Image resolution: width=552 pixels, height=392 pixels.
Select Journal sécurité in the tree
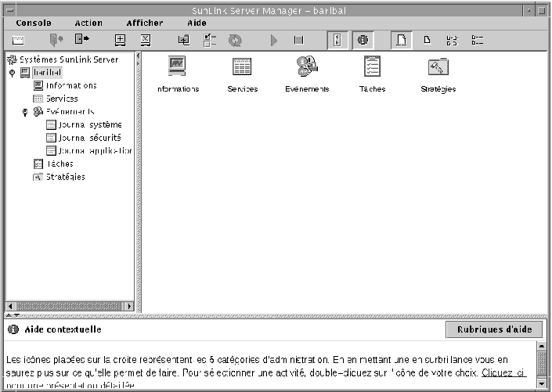coord(90,138)
